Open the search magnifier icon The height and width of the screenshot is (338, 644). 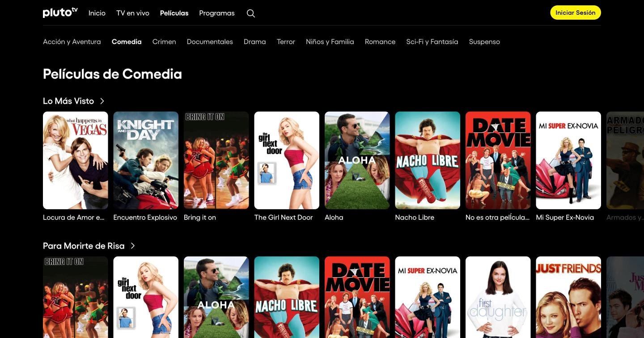(251, 13)
